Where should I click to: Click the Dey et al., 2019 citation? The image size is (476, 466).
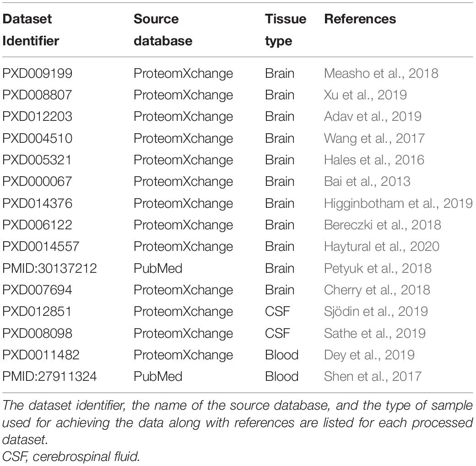369,355
